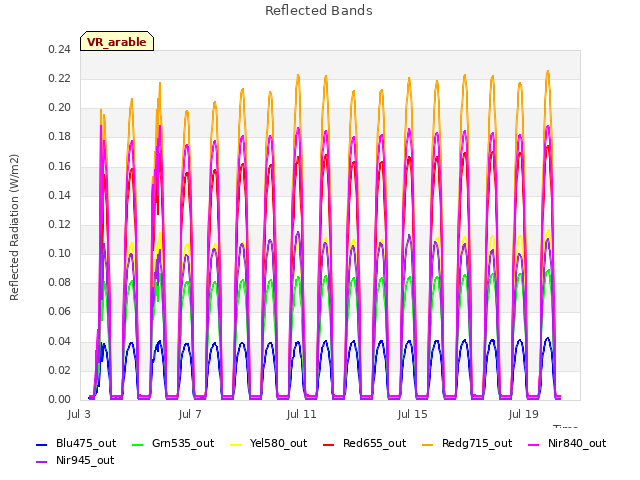The image size is (640, 480).
Task: Toggle the Nir840_out legend entry
Action: coord(567,443)
